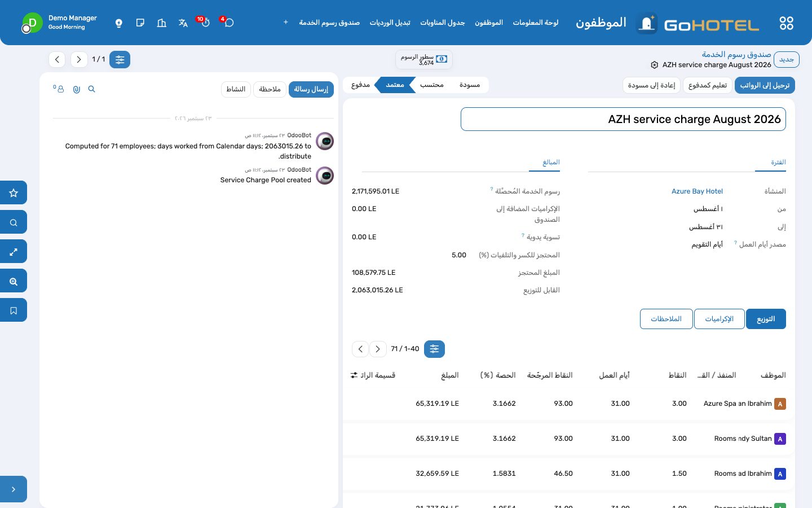Go to the previous record in pager

[x=57, y=59]
